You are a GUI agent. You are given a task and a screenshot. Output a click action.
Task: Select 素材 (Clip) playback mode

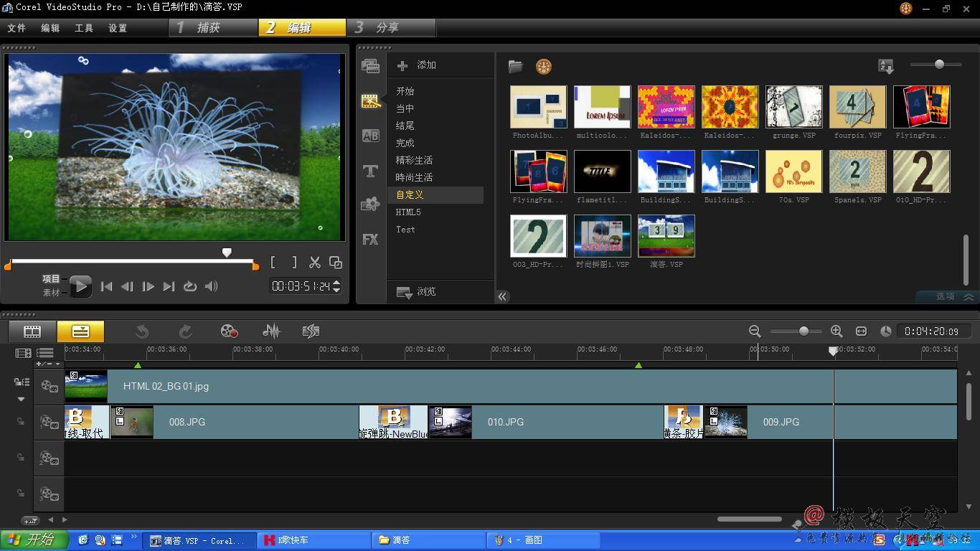coord(51,292)
